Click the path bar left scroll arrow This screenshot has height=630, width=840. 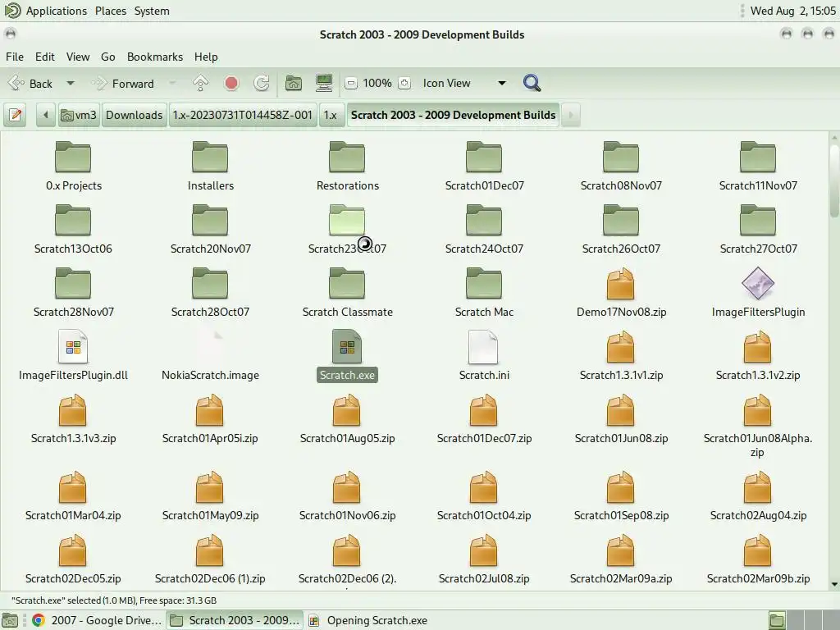click(46, 115)
